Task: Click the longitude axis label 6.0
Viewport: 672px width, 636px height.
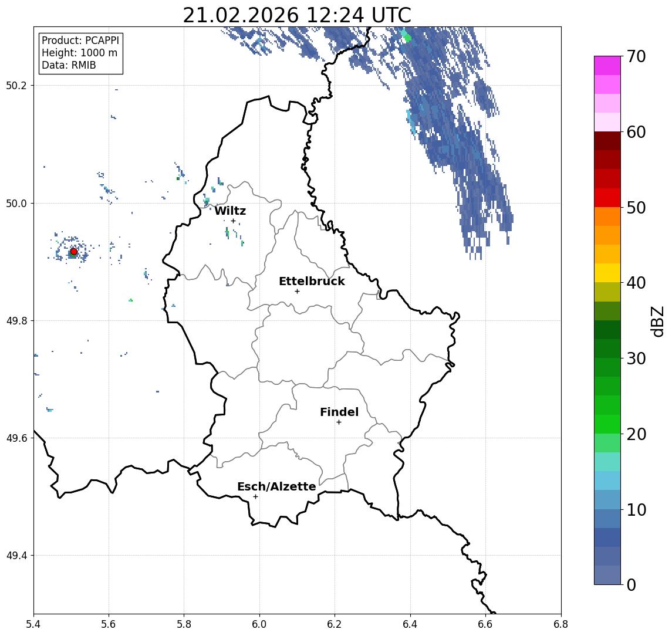Action: point(259,624)
